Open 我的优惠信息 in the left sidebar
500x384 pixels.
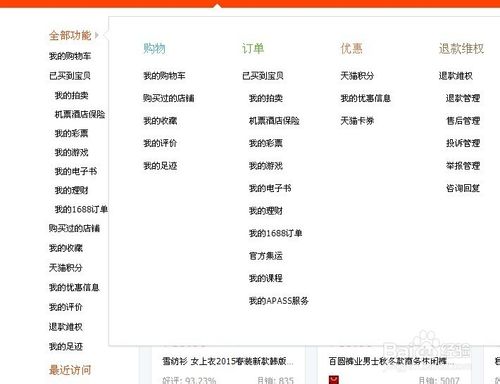click(74, 287)
